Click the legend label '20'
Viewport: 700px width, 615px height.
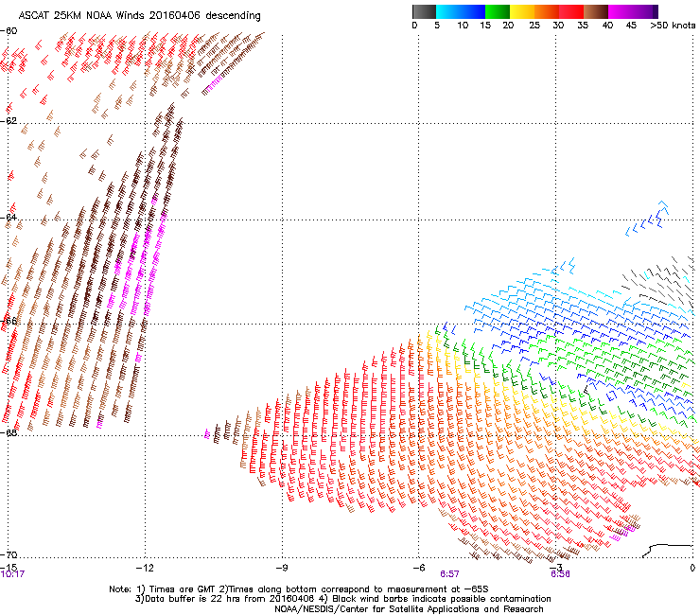pos(508,26)
